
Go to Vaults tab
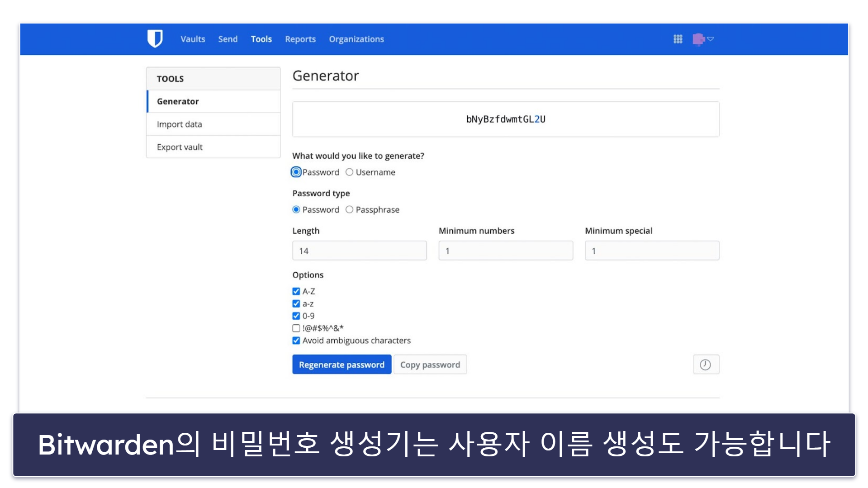(x=193, y=39)
